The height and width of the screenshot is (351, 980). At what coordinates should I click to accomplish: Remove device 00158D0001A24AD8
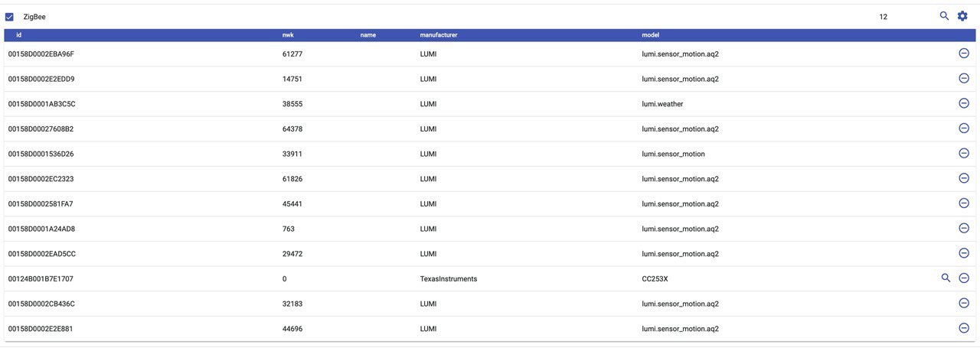point(964,228)
